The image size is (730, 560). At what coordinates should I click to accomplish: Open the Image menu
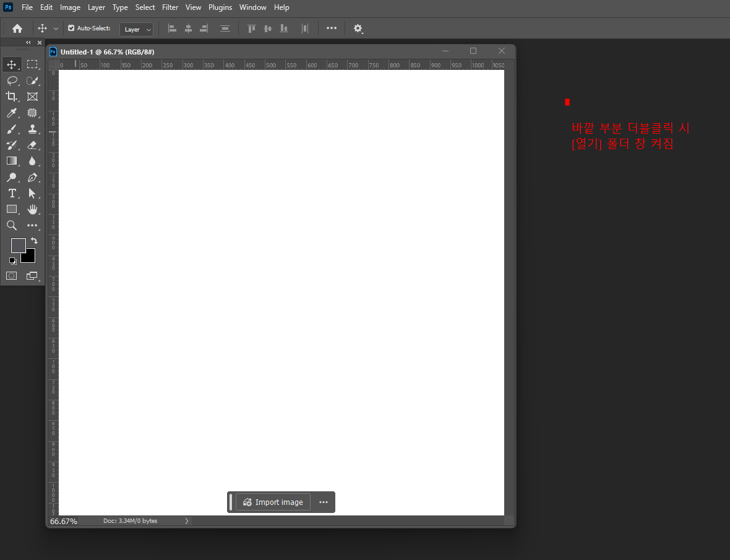tap(70, 7)
